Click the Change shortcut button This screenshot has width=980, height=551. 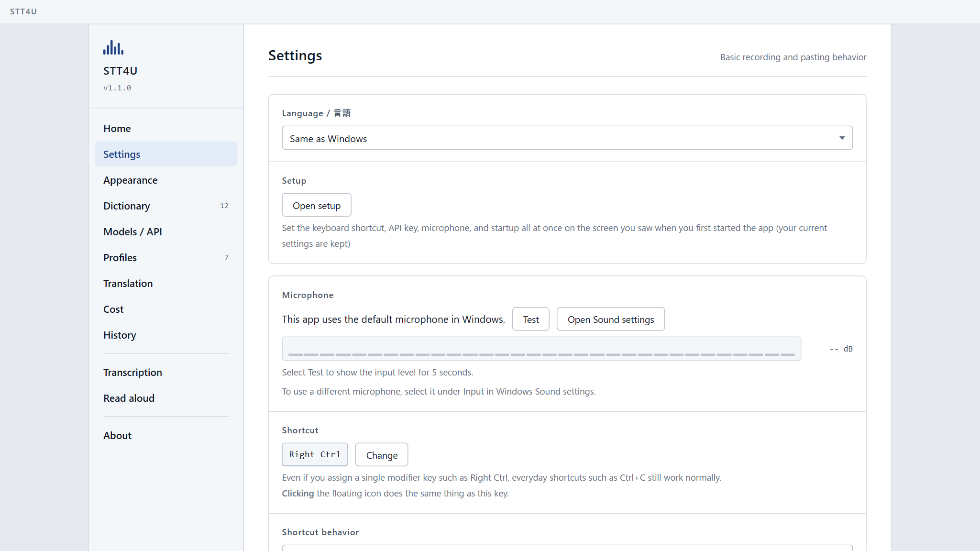(382, 454)
